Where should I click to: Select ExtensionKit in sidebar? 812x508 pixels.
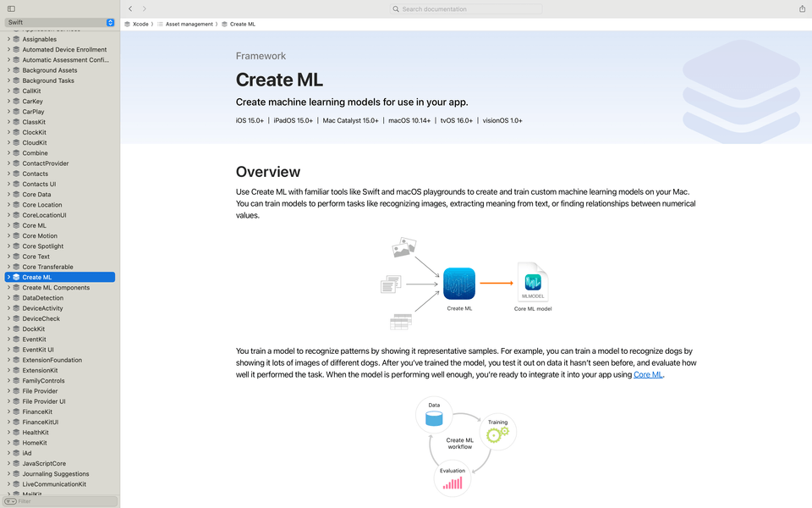[40, 371]
